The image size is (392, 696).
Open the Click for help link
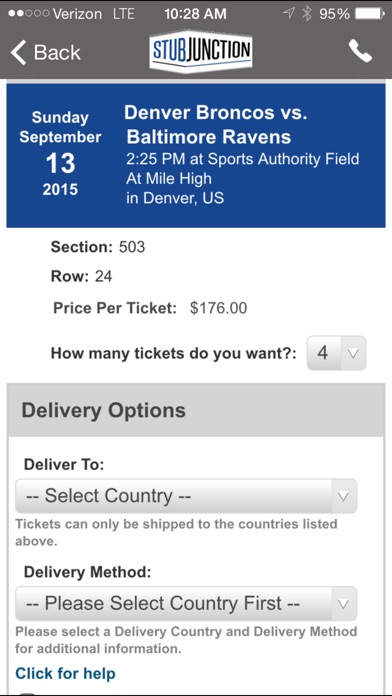(x=65, y=673)
